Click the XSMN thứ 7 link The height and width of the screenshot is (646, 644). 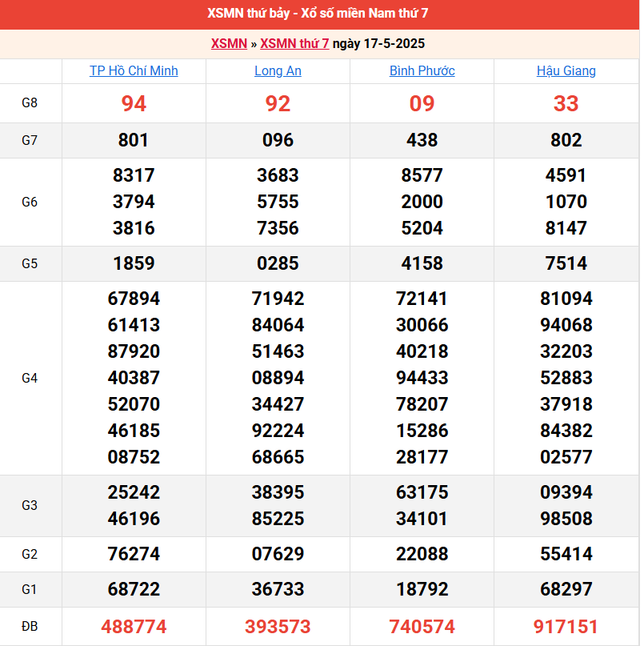click(294, 43)
